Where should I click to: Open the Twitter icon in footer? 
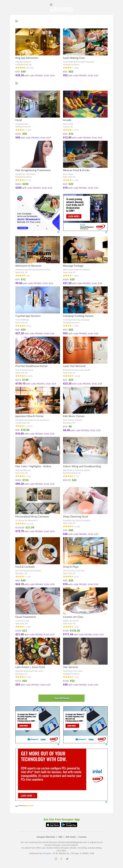tap(67, 859)
